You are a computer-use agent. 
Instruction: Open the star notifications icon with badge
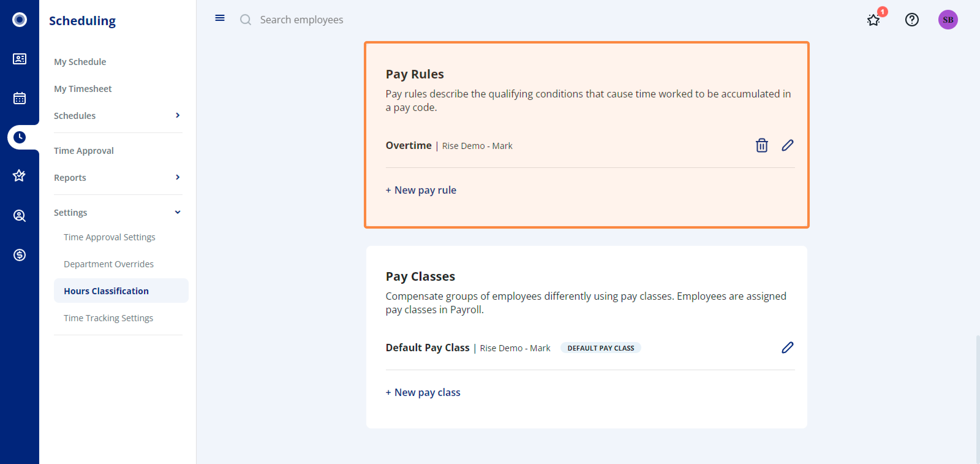pyautogui.click(x=874, y=20)
